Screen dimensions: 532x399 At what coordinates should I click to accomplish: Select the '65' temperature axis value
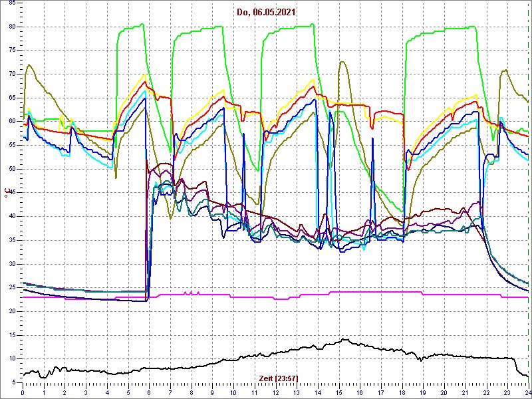pyautogui.click(x=12, y=98)
